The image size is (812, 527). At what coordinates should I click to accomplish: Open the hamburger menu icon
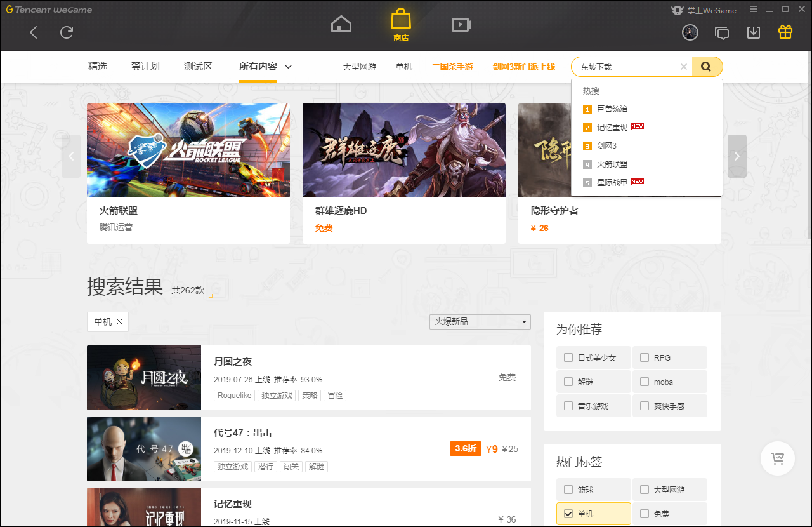point(754,10)
